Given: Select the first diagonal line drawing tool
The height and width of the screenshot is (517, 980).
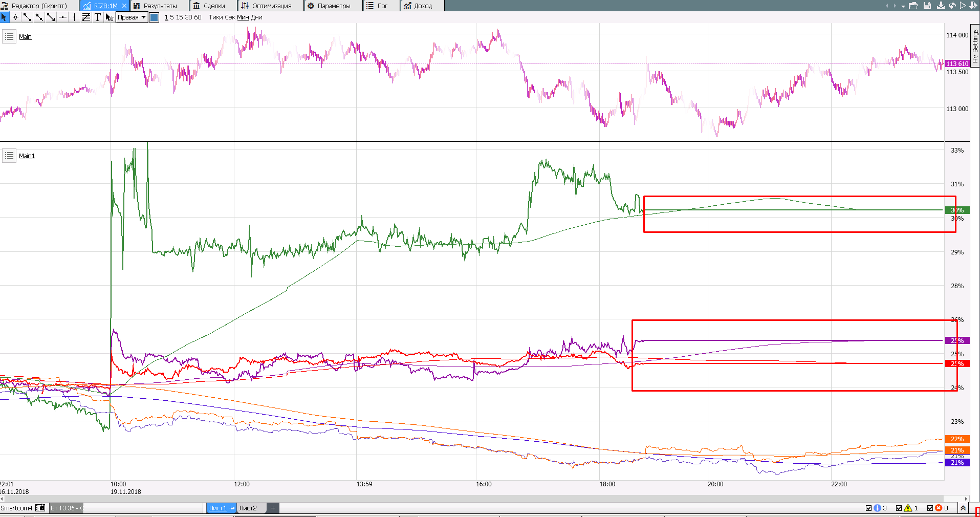Looking at the screenshot, I should (x=28, y=17).
